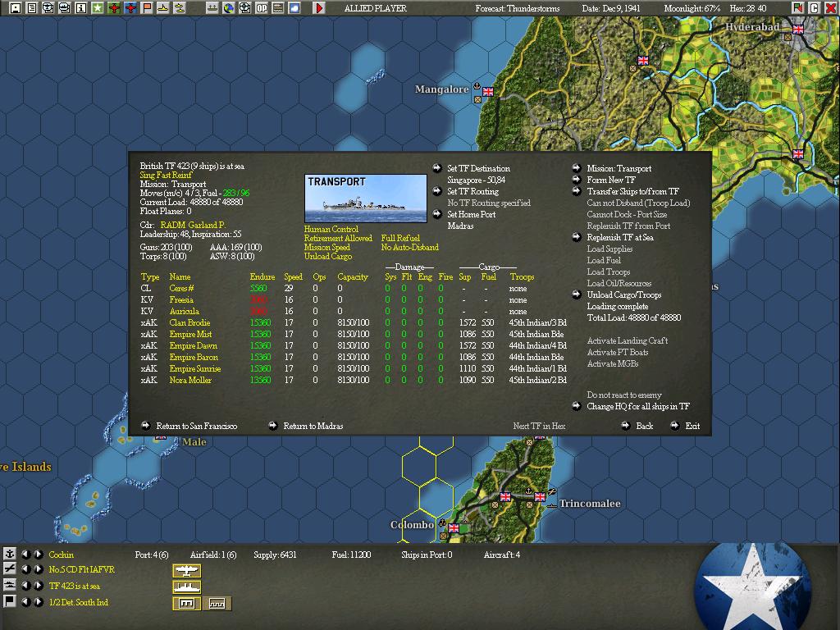Open the globe icon in top toolbar
This screenshot has width=840, height=630.
[x=229, y=8]
